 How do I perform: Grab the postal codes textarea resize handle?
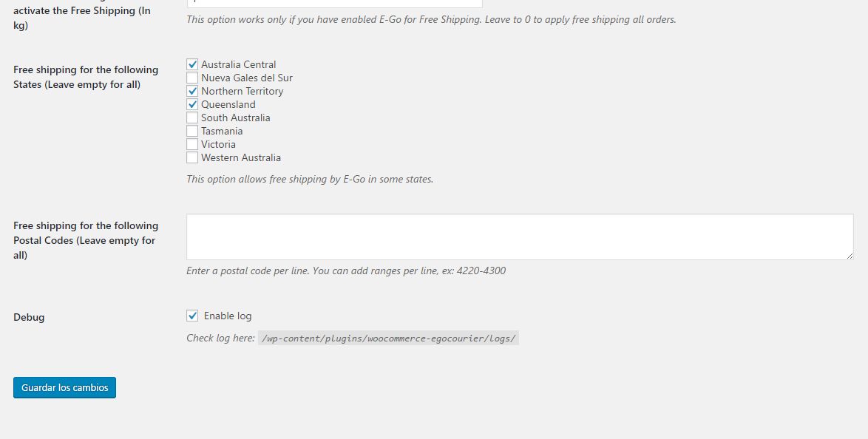click(x=850, y=256)
